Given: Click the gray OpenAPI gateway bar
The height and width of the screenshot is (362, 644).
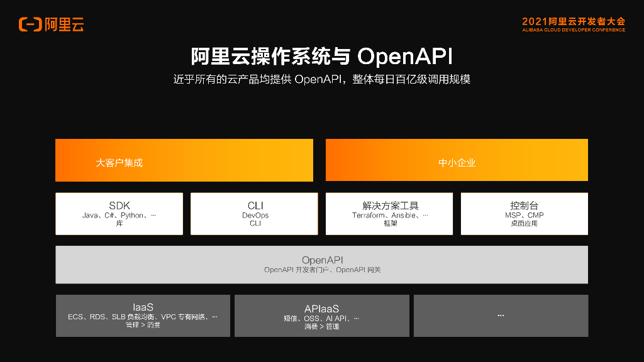Looking at the screenshot, I should point(321,265).
